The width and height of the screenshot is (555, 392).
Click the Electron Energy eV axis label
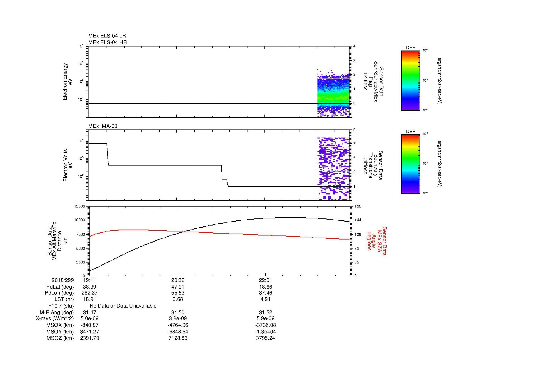coord(68,82)
